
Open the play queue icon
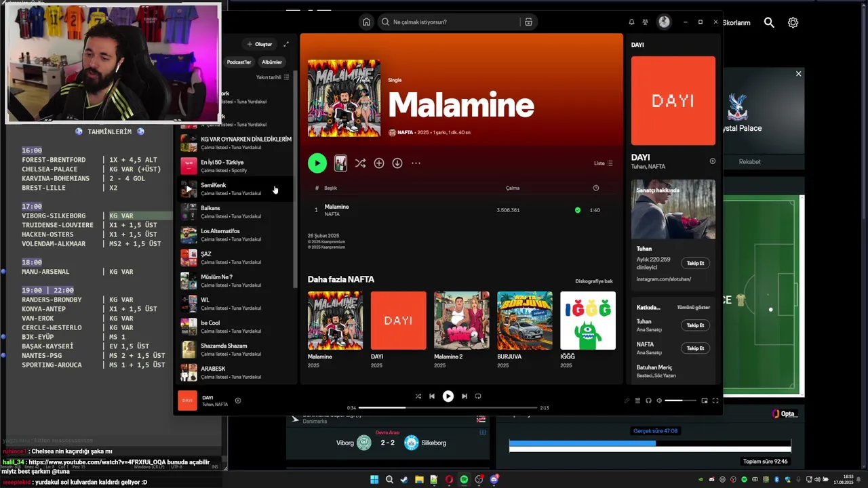click(x=637, y=401)
